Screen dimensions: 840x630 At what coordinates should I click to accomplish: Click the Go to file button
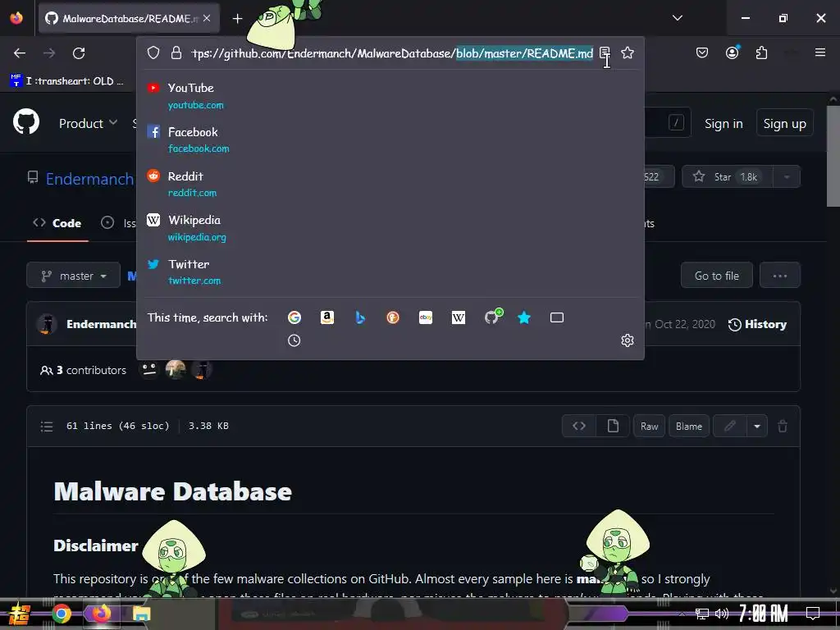click(x=716, y=276)
